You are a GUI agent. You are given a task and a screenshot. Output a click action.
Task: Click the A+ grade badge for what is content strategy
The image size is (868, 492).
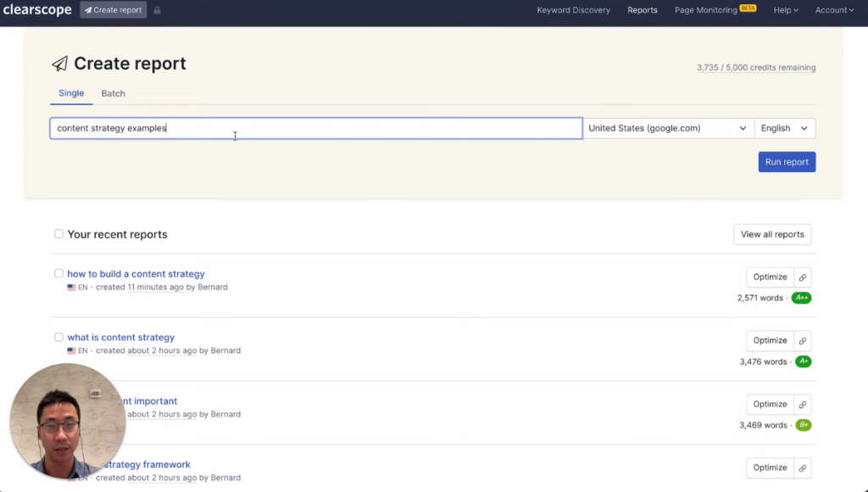[x=803, y=361]
